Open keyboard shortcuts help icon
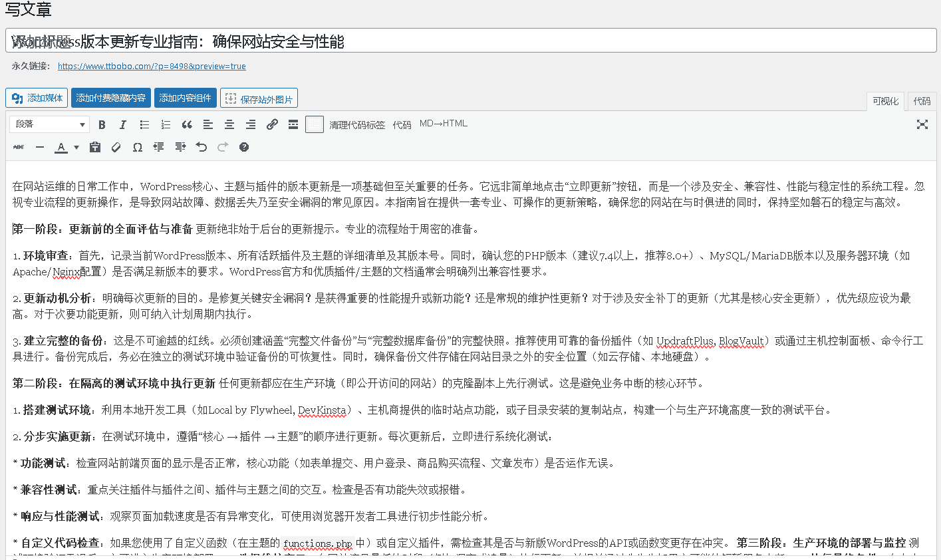Screen dimensions: 941x560 point(244,147)
